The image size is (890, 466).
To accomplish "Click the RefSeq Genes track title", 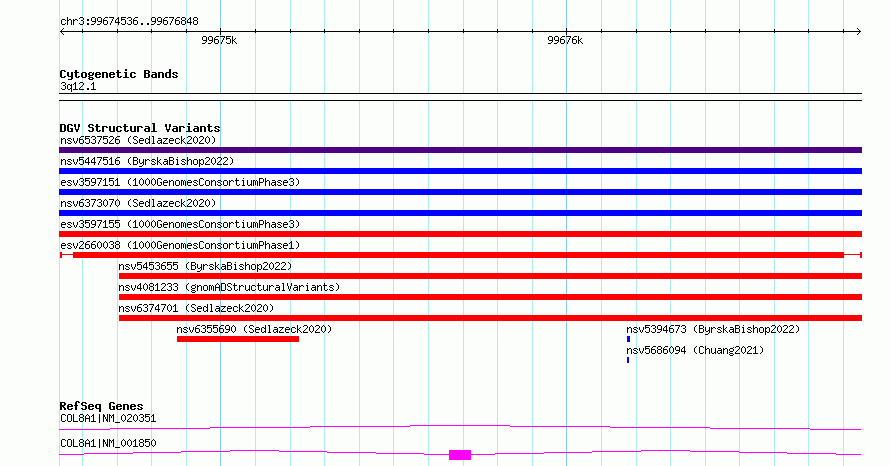I will point(101,406).
